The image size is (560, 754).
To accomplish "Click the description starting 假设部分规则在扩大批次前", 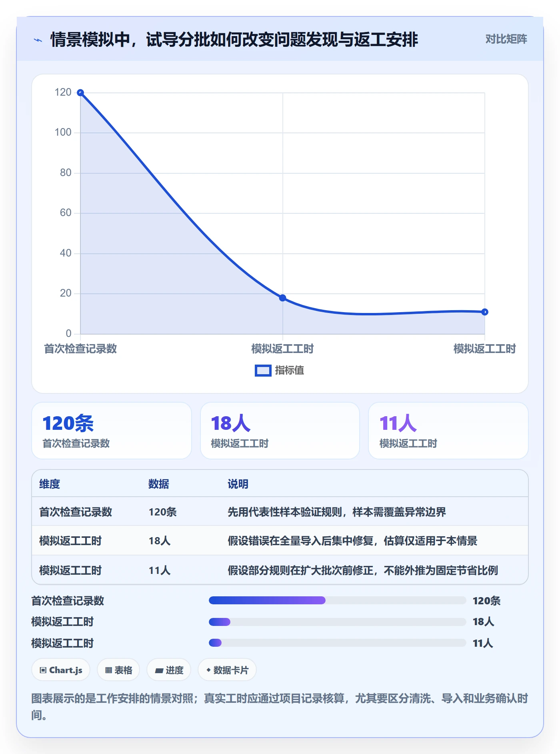I will coord(363,571).
